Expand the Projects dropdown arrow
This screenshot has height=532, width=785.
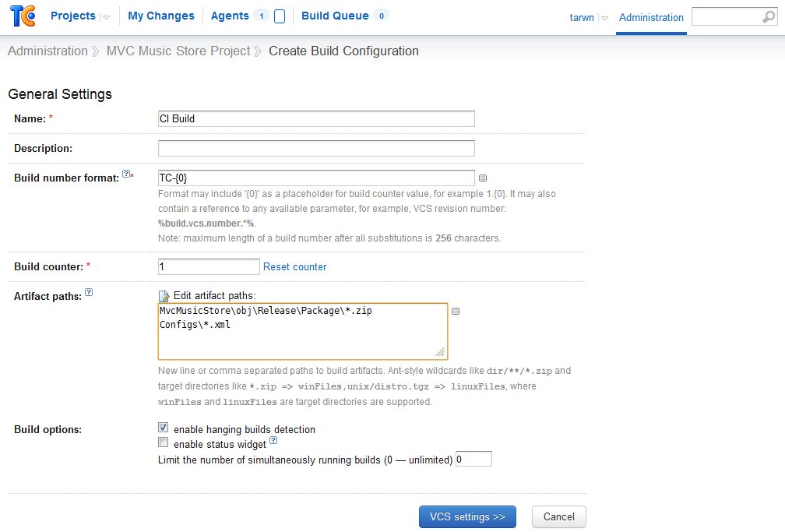coord(106,18)
